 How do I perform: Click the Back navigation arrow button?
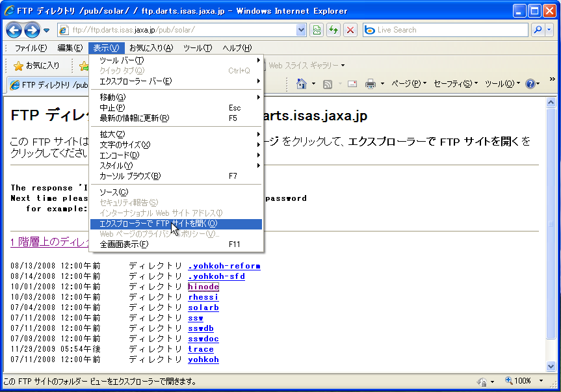[x=14, y=30]
